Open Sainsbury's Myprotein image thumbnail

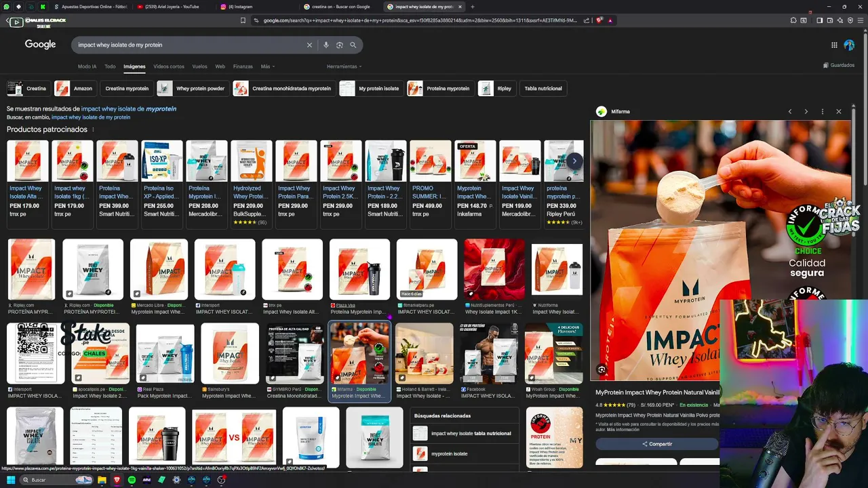[230, 354]
